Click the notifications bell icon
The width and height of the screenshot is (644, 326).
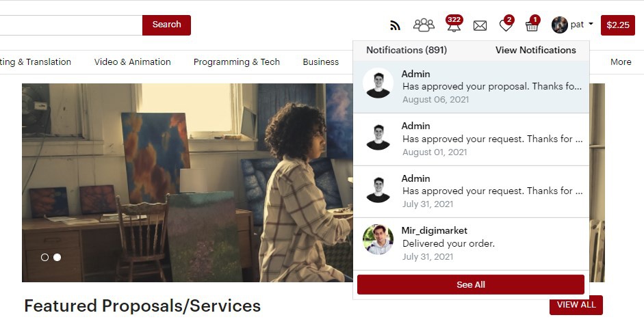(x=452, y=26)
